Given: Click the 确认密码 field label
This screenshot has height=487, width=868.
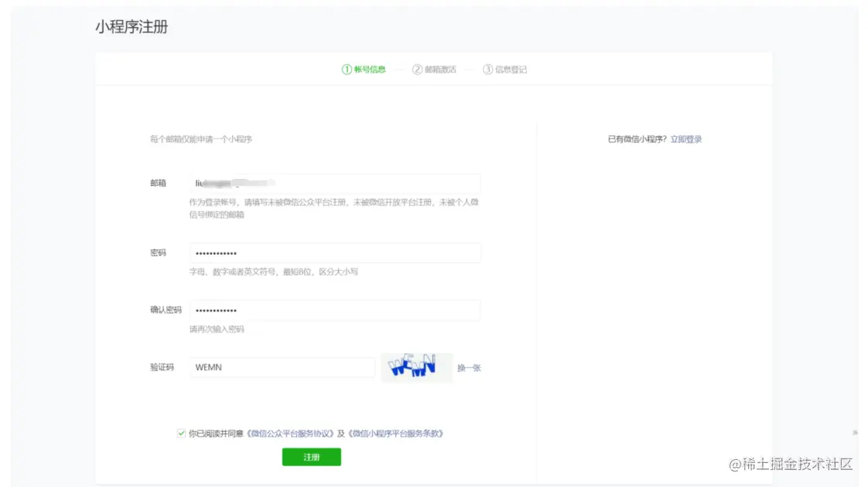Looking at the screenshot, I should click(166, 310).
